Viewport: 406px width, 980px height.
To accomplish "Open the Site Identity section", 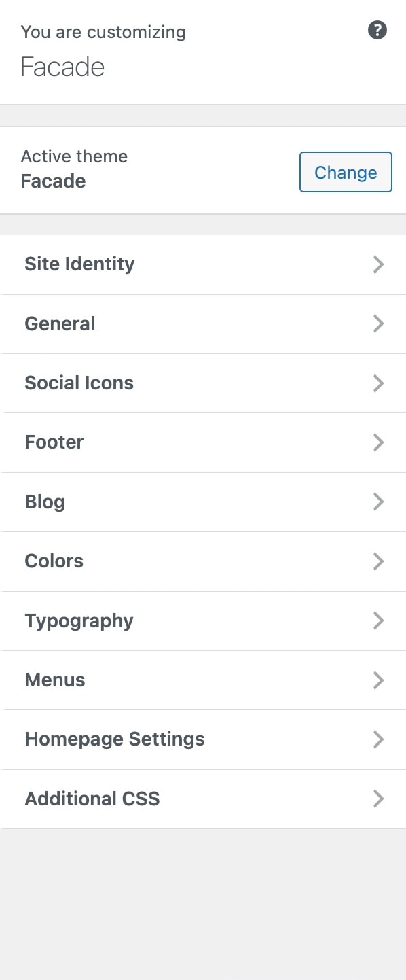I will pos(203,264).
